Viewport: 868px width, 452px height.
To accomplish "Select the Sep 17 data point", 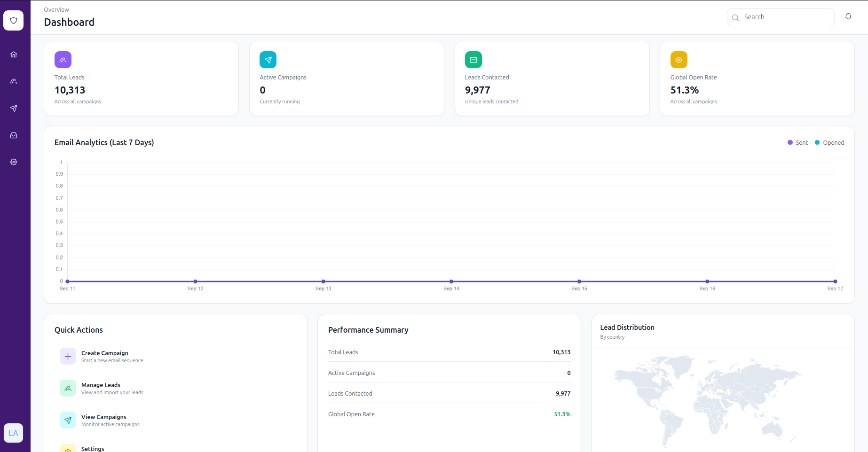I will pos(835,281).
